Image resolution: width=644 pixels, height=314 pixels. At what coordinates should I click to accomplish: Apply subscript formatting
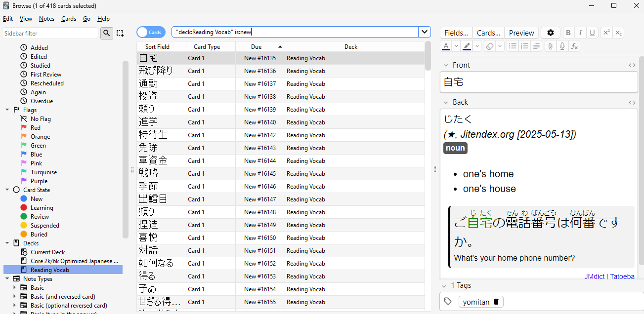point(618,33)
